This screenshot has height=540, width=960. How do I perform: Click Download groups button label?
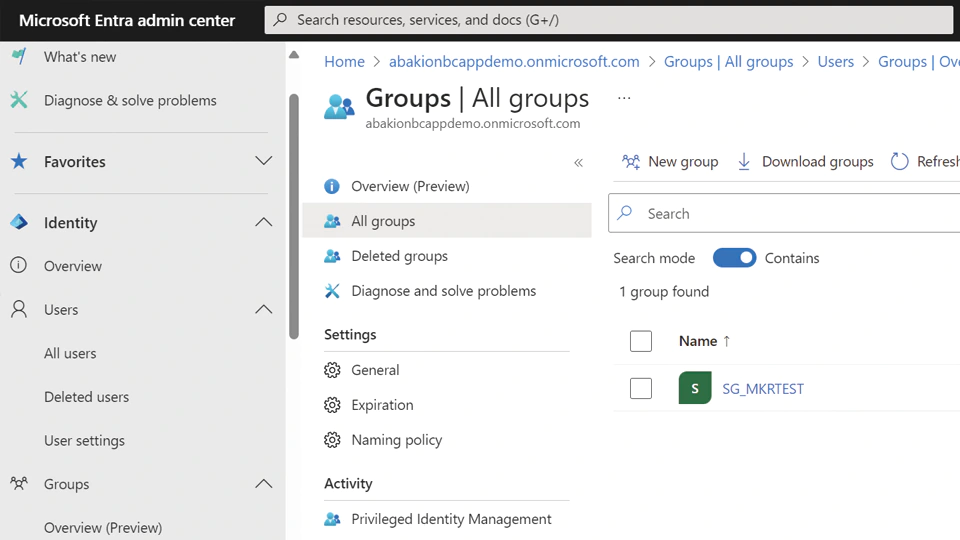pyautogui.click(x=817, y=162)
